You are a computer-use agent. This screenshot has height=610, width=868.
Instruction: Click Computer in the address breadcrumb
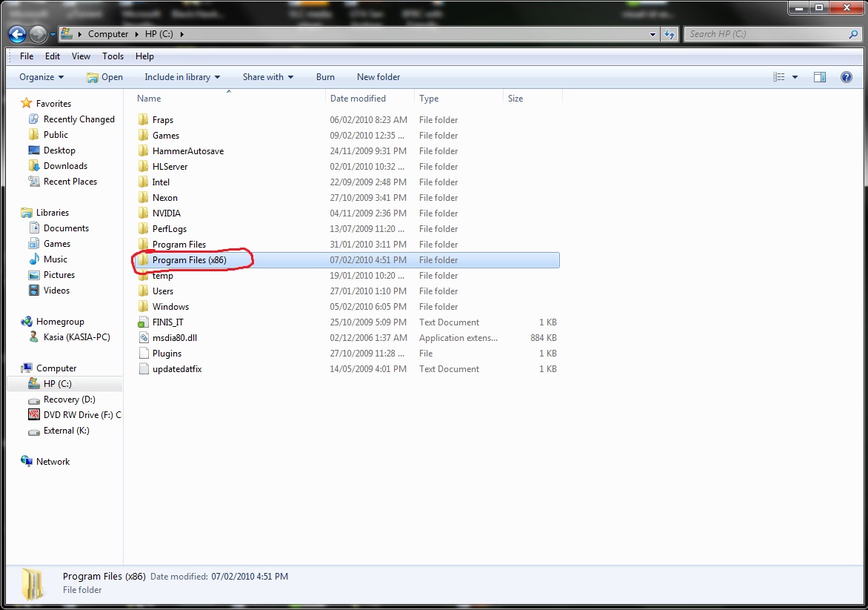pos(108,34)
